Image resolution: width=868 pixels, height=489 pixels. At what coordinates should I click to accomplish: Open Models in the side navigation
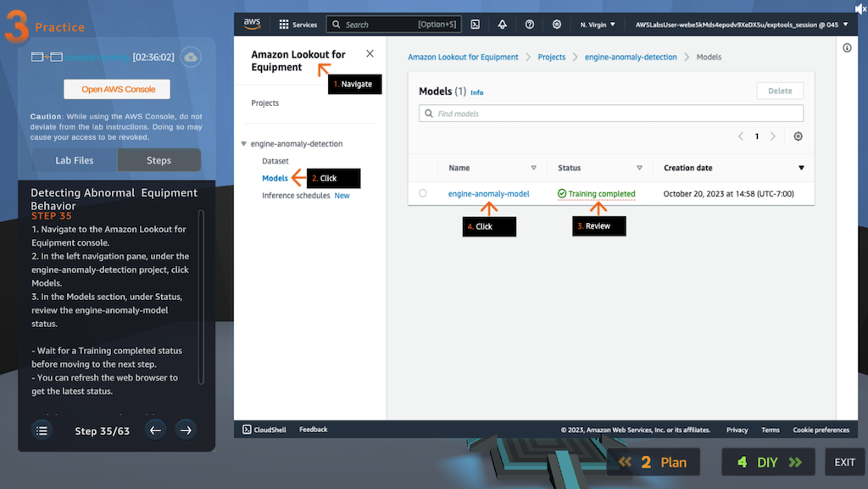[x=275, y=178]
